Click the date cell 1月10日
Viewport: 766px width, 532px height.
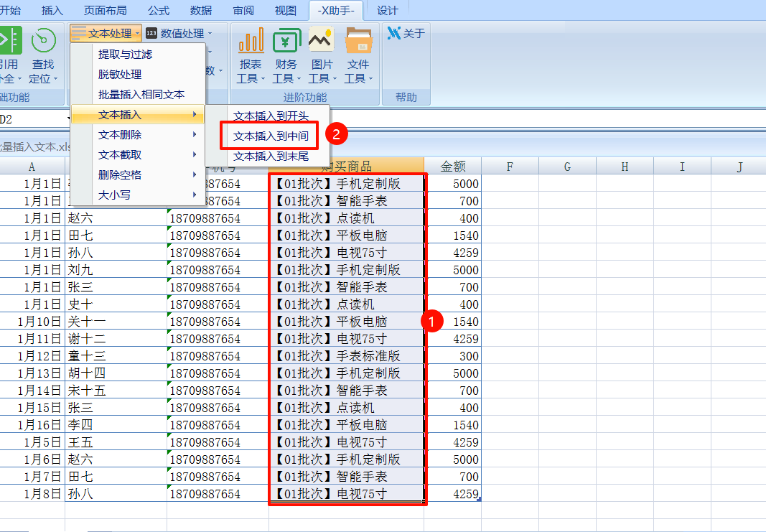click(x=32, y=322)
